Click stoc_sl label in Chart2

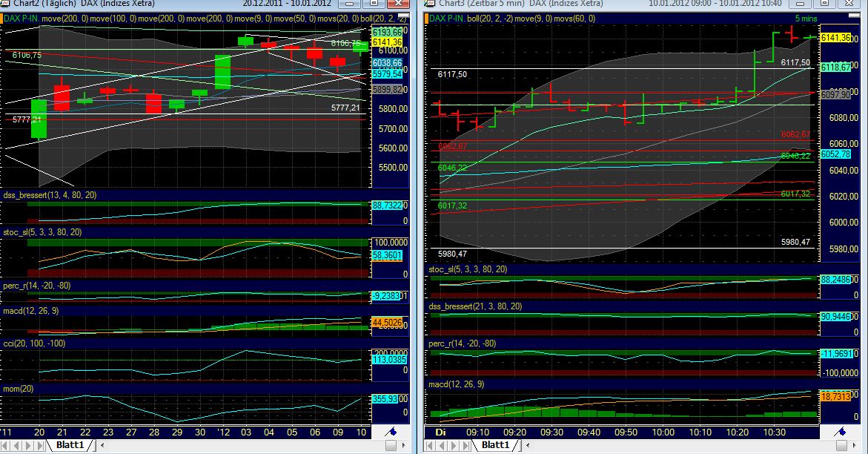[43, 232]
